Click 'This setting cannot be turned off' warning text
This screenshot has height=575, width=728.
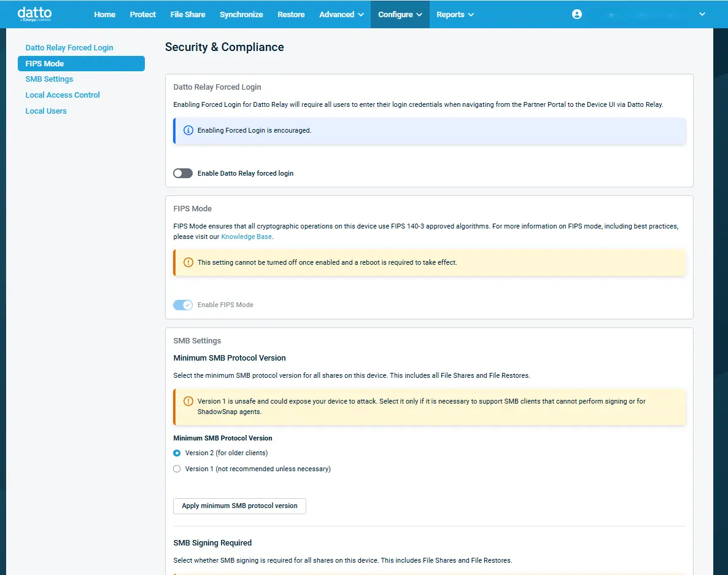(327, 263)
